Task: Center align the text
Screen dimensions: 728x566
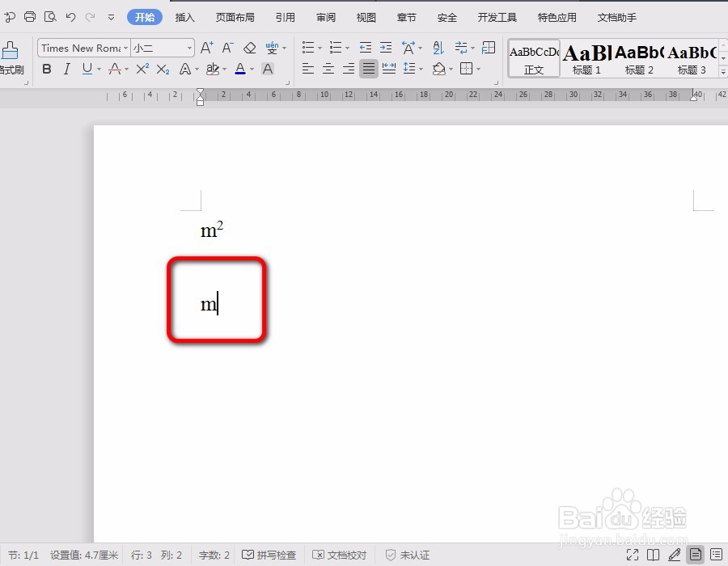Action: 328,69
